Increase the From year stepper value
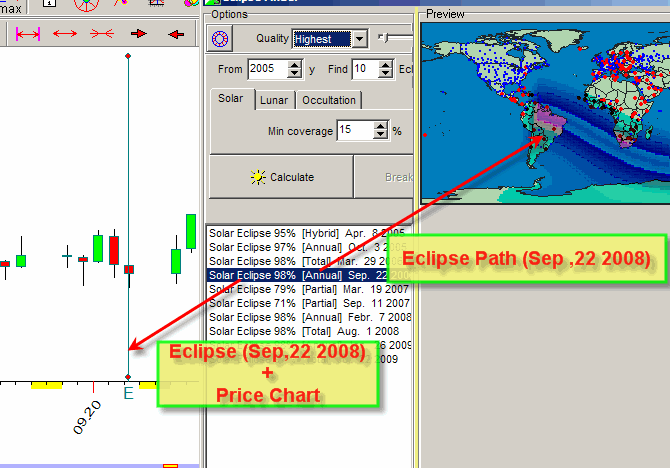670x468 pixels. coord(294,65)
